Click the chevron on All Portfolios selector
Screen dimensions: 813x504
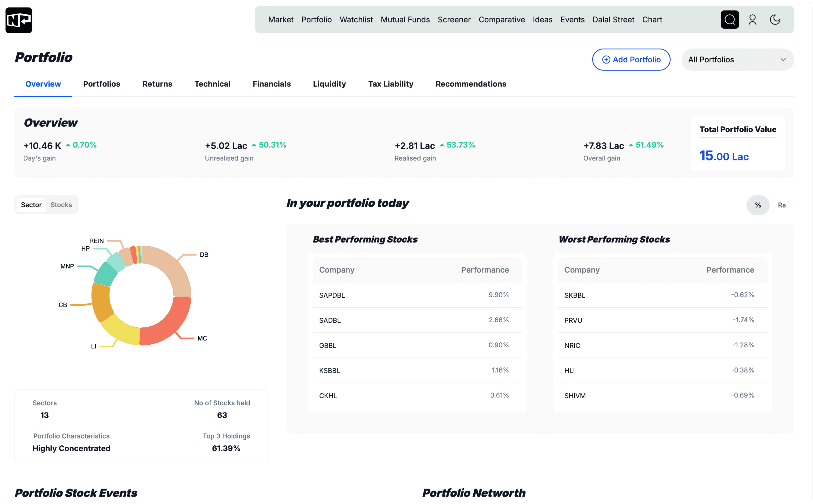point(784,59)
